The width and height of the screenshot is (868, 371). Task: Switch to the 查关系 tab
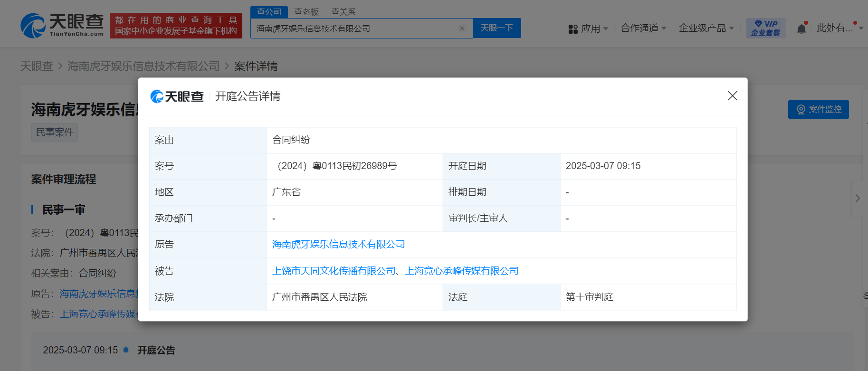343,12
